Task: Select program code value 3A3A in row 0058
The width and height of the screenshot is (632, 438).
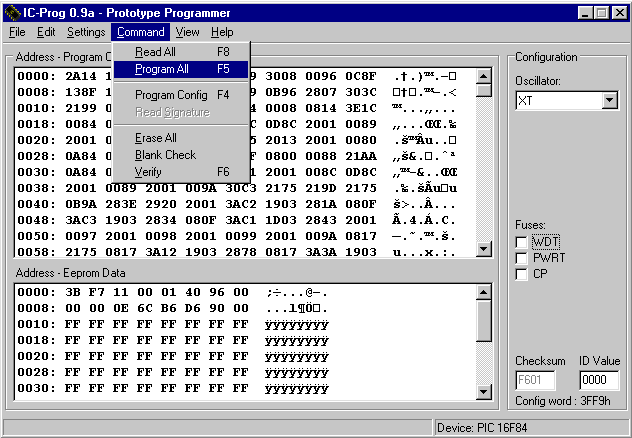Action: pyautogui.click(x=321, y=252)
